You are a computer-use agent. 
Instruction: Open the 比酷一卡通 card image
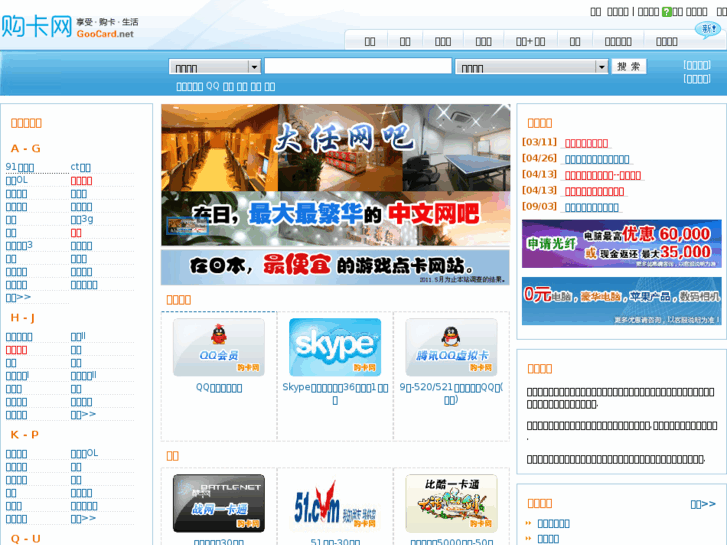click(x=452, y=503)
